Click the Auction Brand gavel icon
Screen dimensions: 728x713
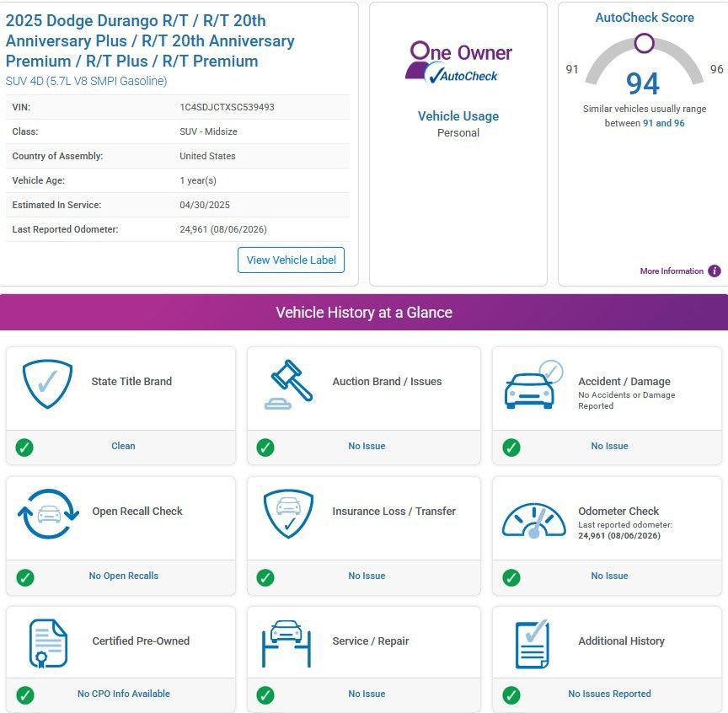289,384
